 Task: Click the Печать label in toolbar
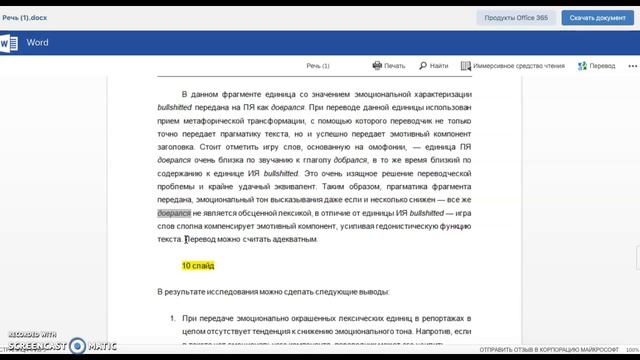pos(395,66)
